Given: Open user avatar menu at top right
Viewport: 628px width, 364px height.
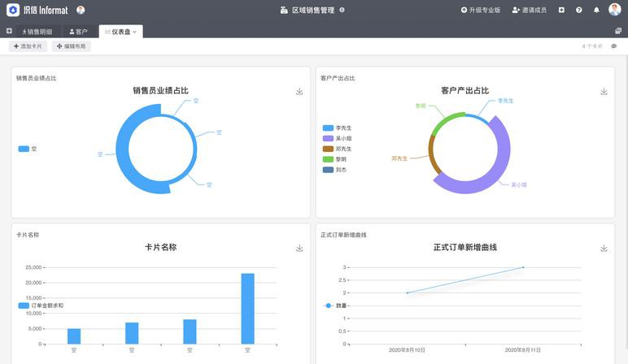Looking at the screenshot, I should coord(614,10).
